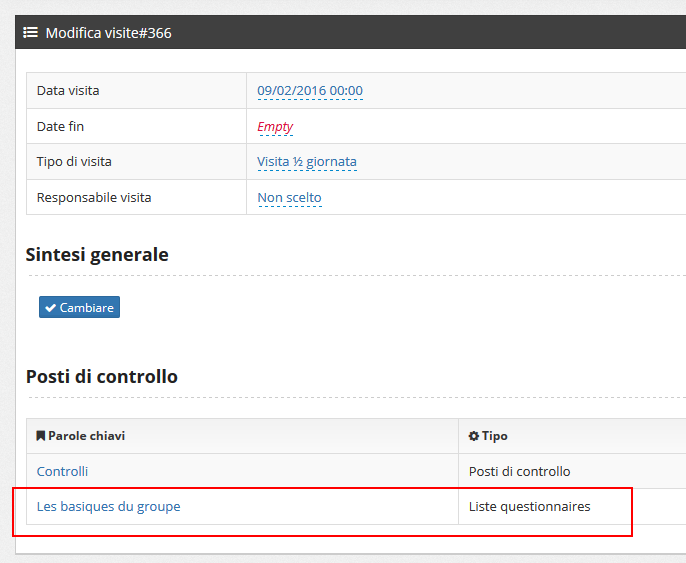Click the Modifica visite#366 panel title
686x563 pixels.
point(109,33)
